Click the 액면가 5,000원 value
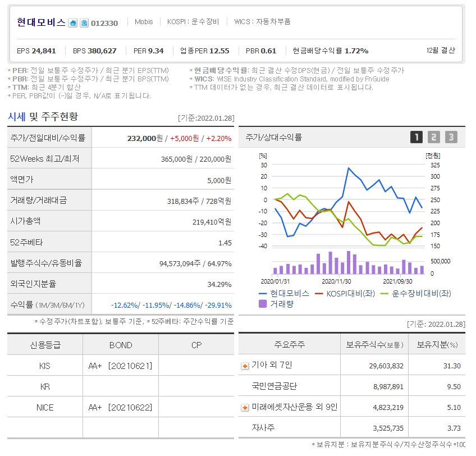 point(219,180)
